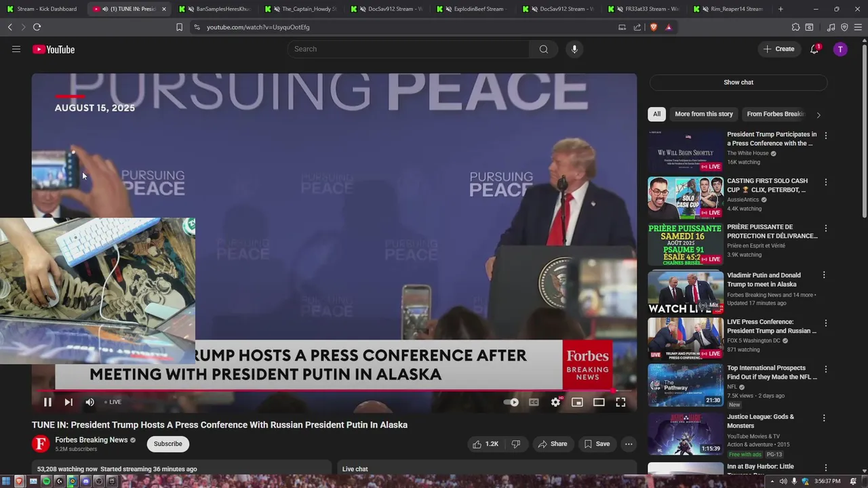This screenshot has height=488, width=868.
Task: Open a new browser tab
Action: (781, 9)
